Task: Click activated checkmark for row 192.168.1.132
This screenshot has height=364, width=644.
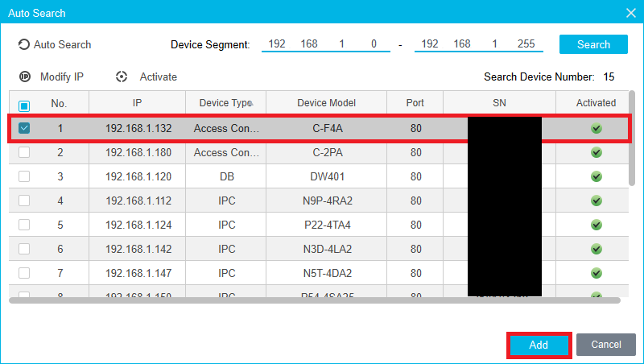Action: coord(597,129)
